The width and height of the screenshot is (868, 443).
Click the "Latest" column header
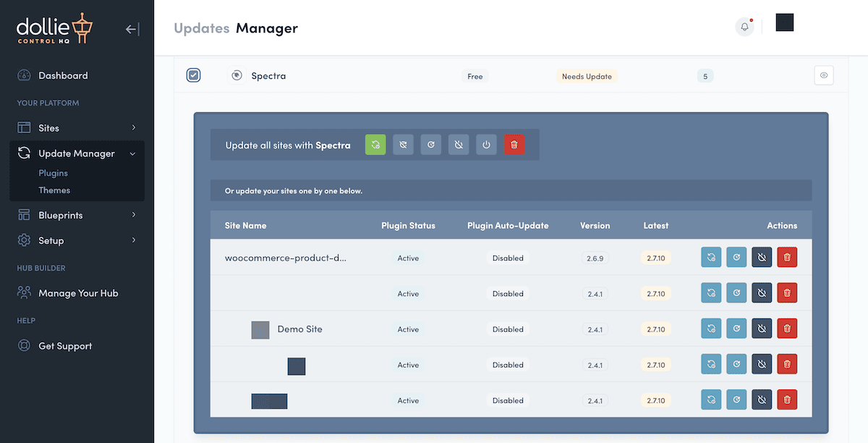655,226
